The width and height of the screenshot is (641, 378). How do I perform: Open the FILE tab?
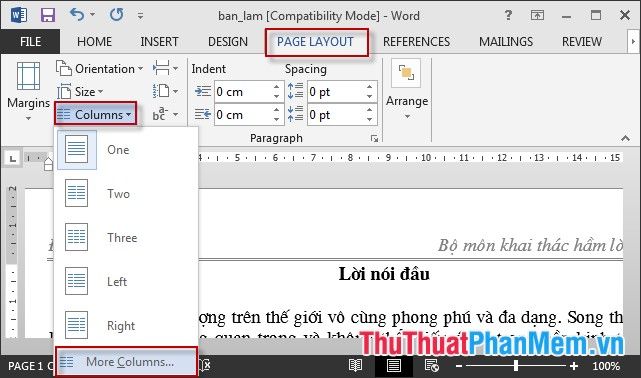click(30, 42)
